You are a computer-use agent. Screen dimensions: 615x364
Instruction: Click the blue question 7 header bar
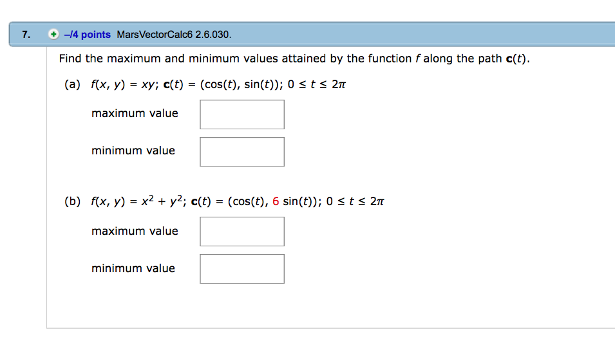[x=312, y=34]
